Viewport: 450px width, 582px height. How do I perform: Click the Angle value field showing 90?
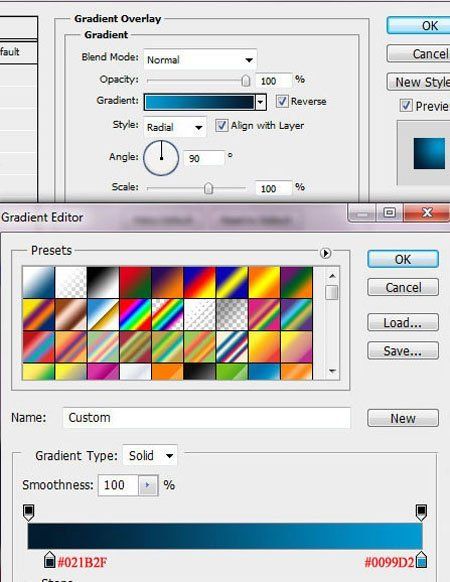pyautogui.click(x=204, y=158)
